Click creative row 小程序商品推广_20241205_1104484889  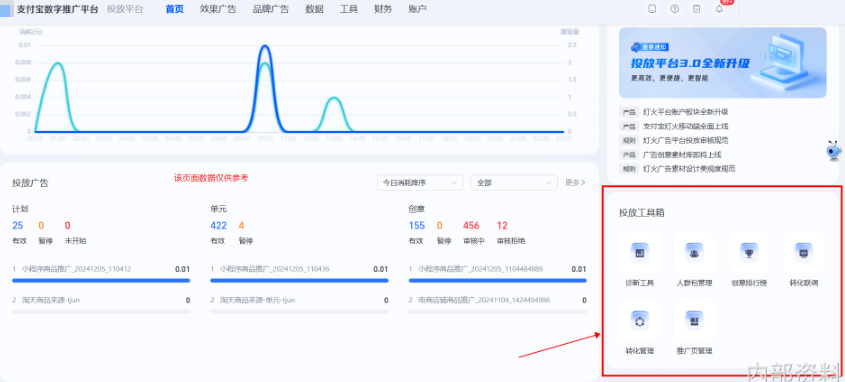pos(497,273)
